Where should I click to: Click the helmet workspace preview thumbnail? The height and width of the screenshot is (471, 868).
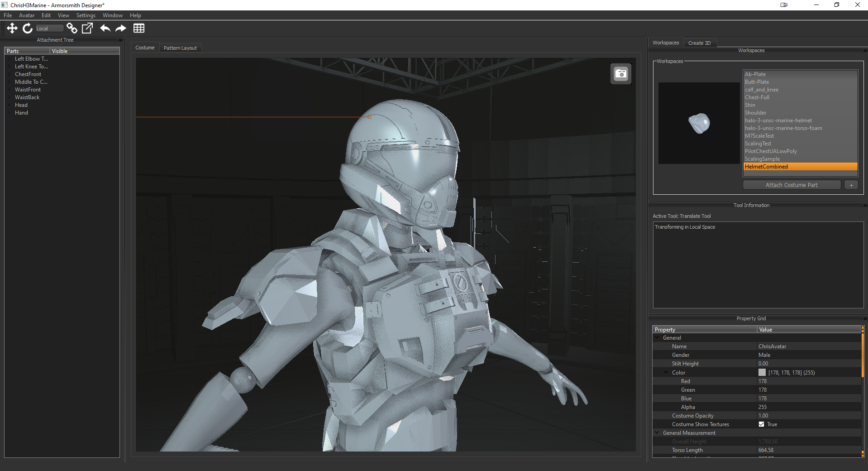click(x=699, y=123)
